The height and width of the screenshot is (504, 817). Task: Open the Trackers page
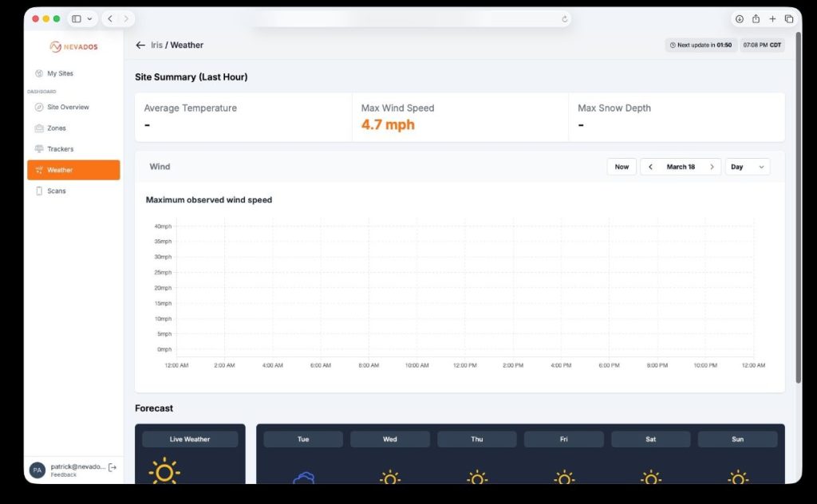pyautogui.click(x=60, y=149)
